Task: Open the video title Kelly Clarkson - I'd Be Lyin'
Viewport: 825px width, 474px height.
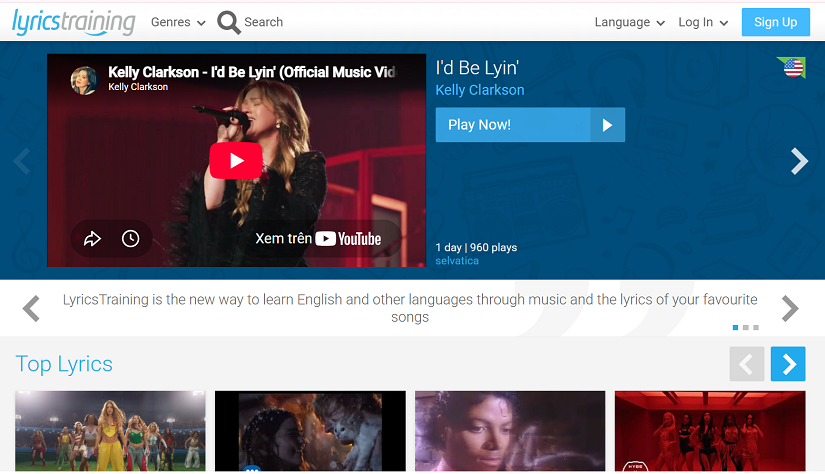Action: [x=251, y=72]
